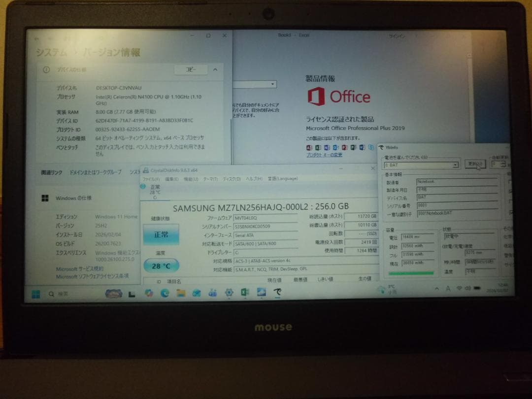Open the 機能(U) menu in CrystalDiskInfo
This screenshot has height=399, width=532.
(x=190, y=179)
